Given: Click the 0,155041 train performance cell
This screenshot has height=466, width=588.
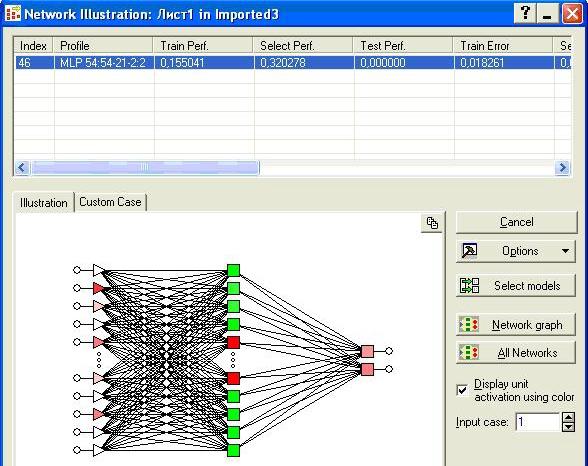Looking at the screenshot, I should tap(204, 62).
